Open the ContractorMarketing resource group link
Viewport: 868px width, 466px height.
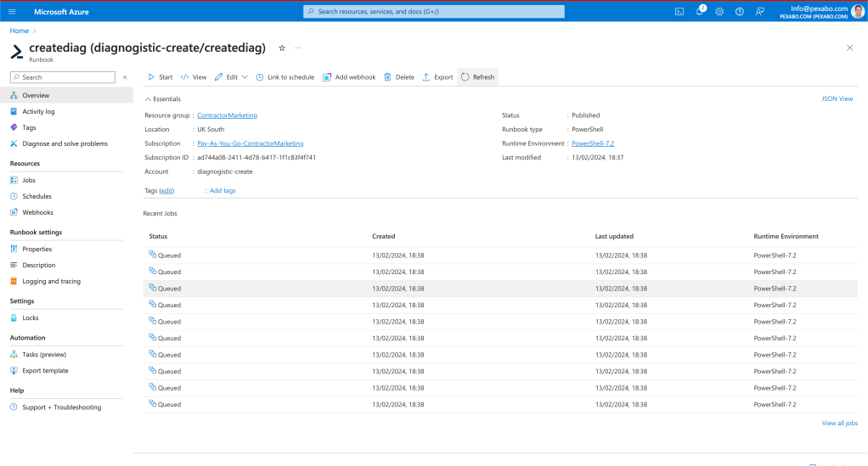pos(227,115)
